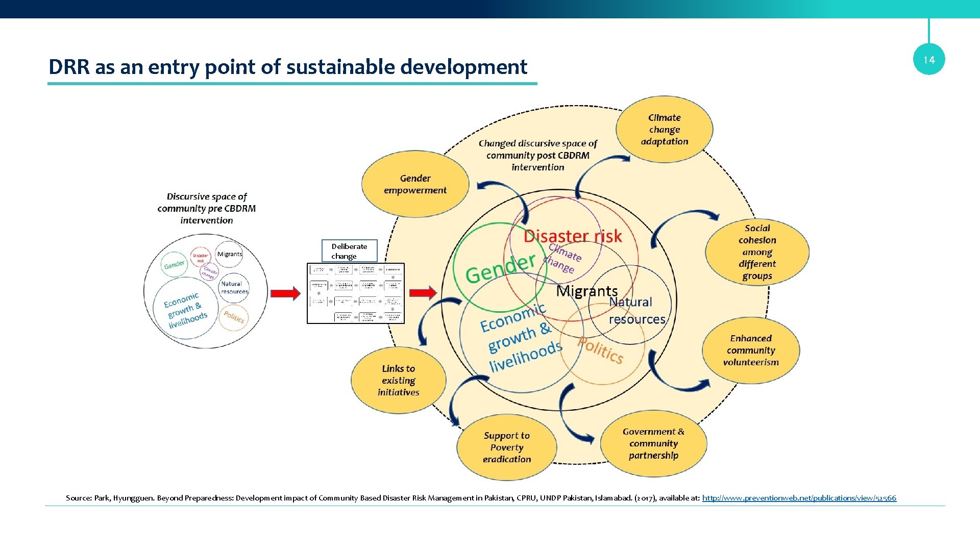Click the source citation text "Park, Hyungguen"

[x=124, y=498]
